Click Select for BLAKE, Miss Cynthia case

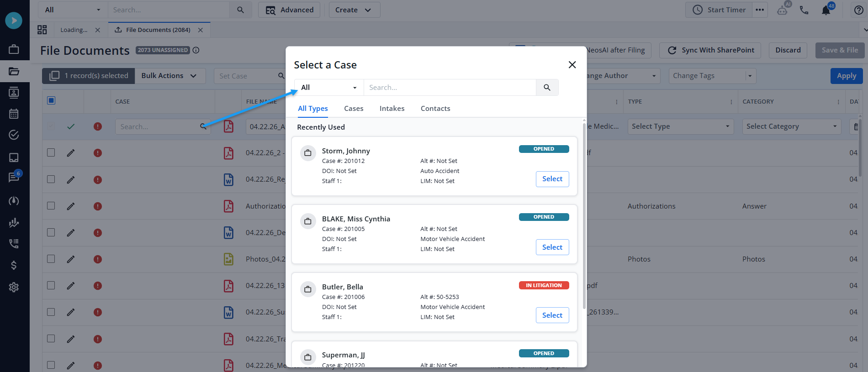coord(552,247)
